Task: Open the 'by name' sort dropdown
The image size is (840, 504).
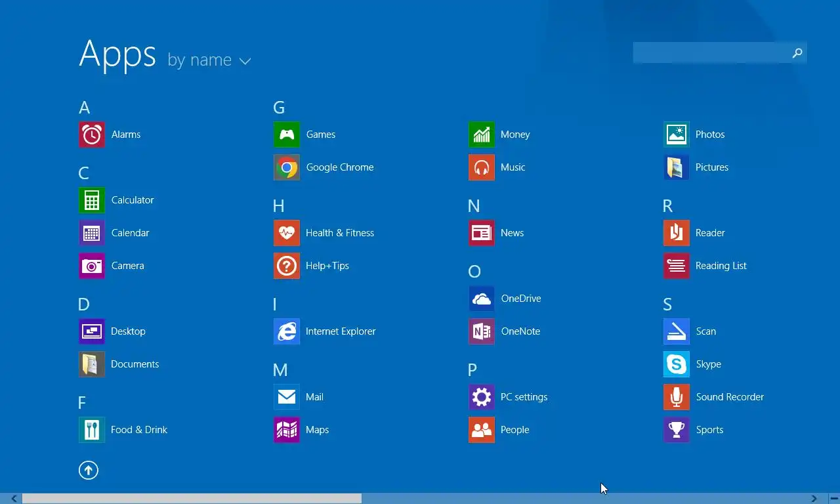Action: pos(209,60)
